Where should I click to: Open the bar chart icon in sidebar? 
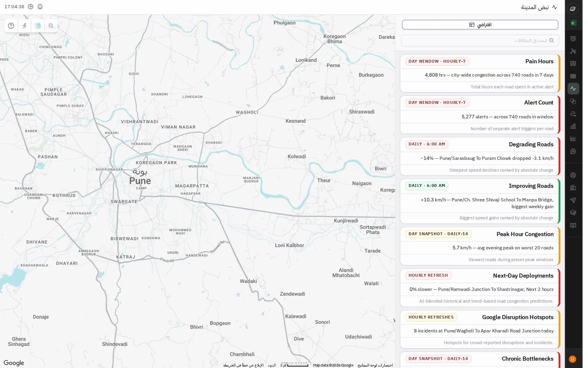[x=573, y=126]
